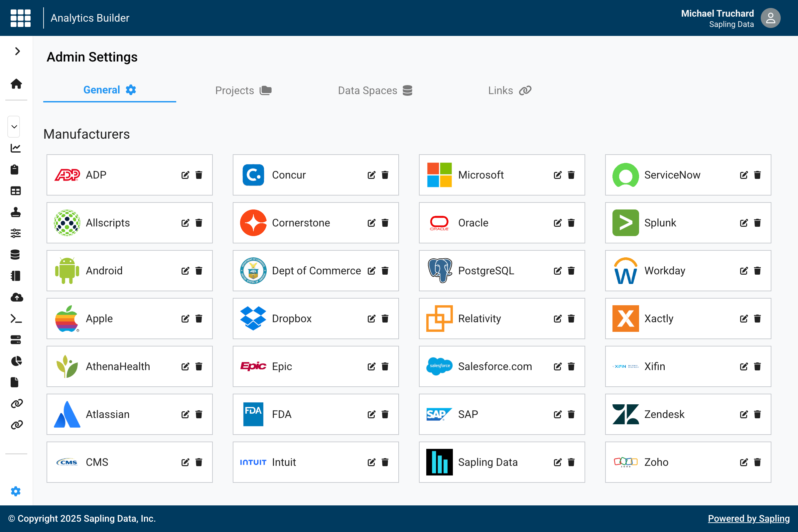Viewport: 798px width, 532px height.
Task: Click the Dropbox logo thumbnail
Action: coord(253,319)
